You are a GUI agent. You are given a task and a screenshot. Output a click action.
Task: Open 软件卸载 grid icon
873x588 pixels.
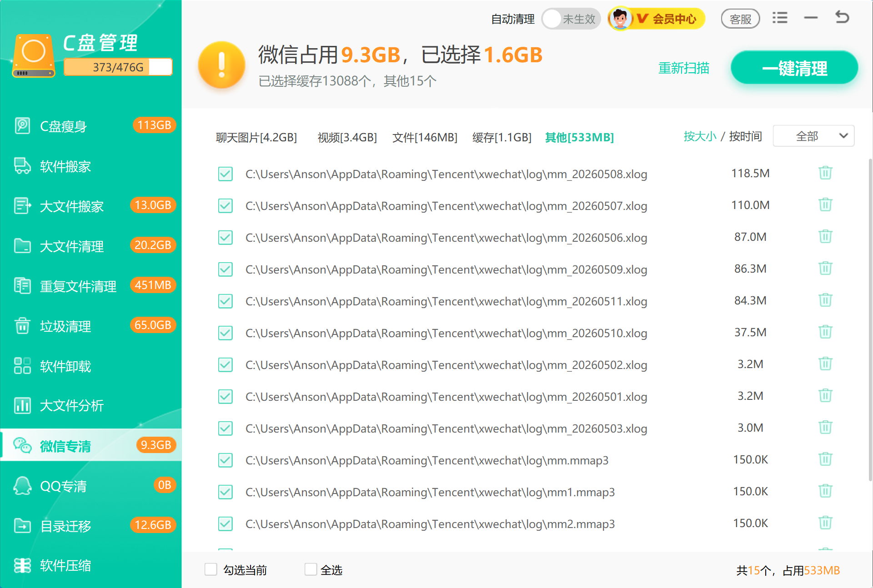pyautogui.click(x=22, y=366)
